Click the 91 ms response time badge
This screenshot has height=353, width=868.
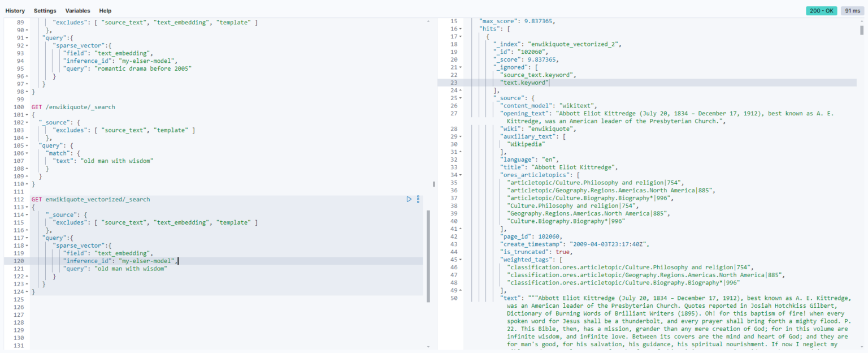tap(852, 10)
